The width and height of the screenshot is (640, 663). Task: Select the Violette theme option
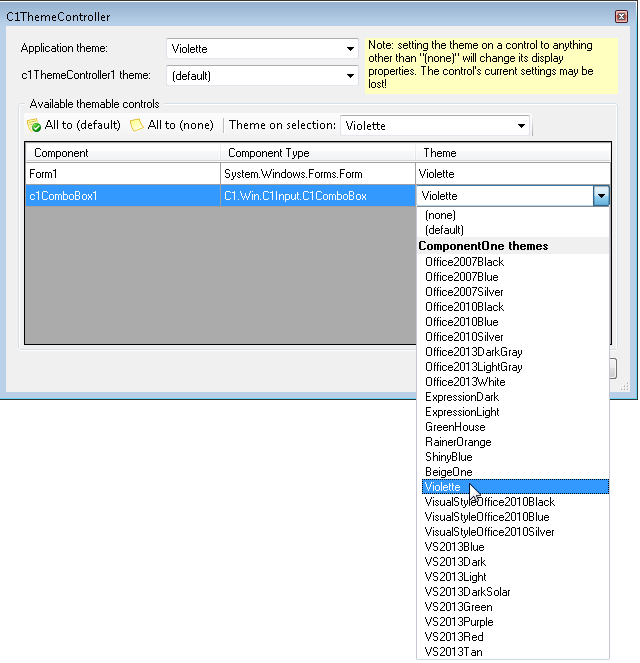pyautogui.click(x=442, y=487)
